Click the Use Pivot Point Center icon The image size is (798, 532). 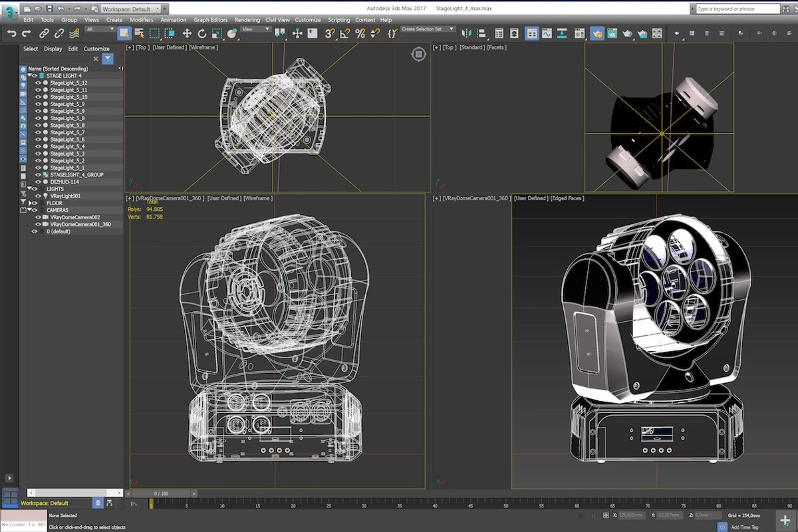[x=280, y=33]
